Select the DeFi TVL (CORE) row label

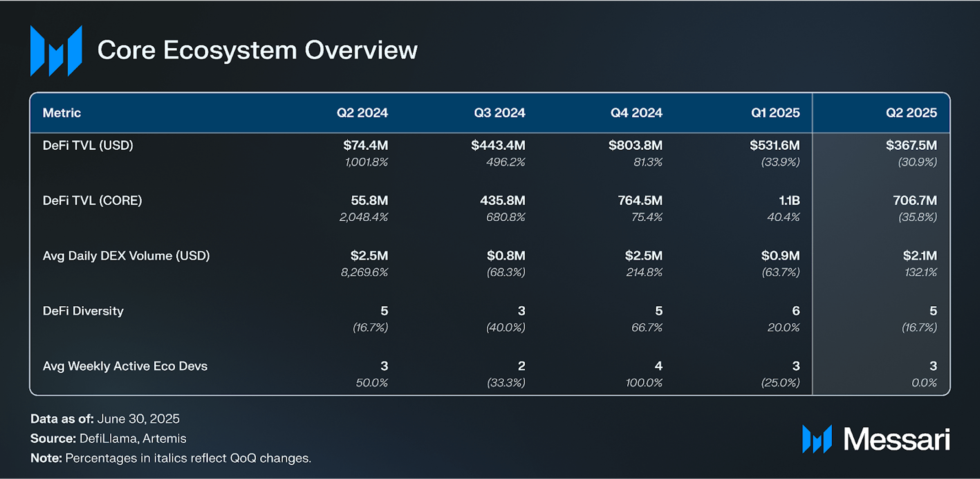92,201
